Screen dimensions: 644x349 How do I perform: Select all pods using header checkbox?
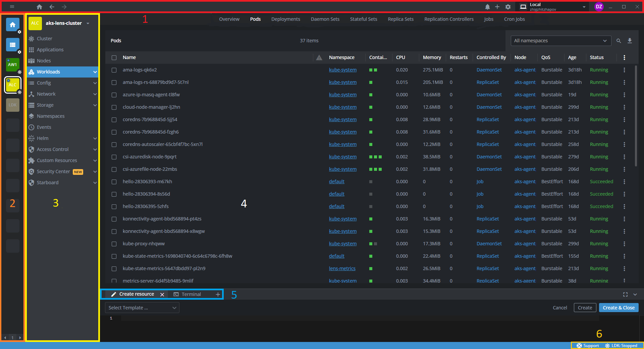click(114, 57)
